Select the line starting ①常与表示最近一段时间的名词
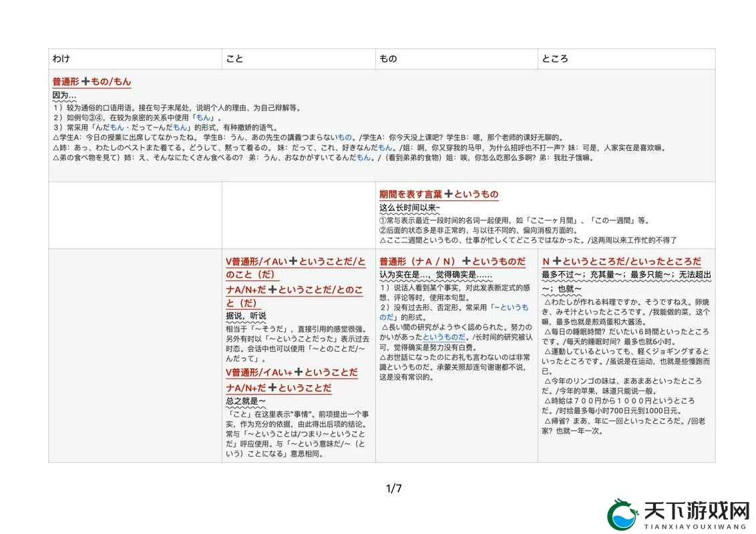The height and width of the screenshot is (534, 756). pyautogui.click(x=514, y=220)
